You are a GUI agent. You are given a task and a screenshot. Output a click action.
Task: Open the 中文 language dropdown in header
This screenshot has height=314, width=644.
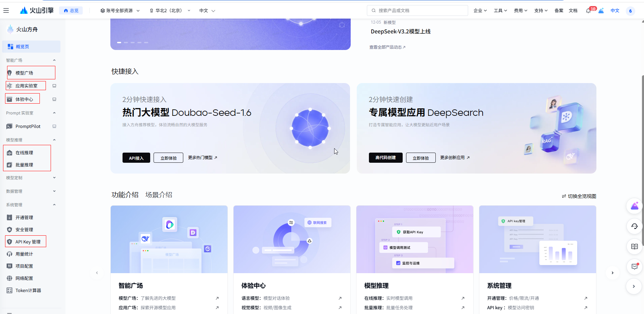[x=207, y=11]
